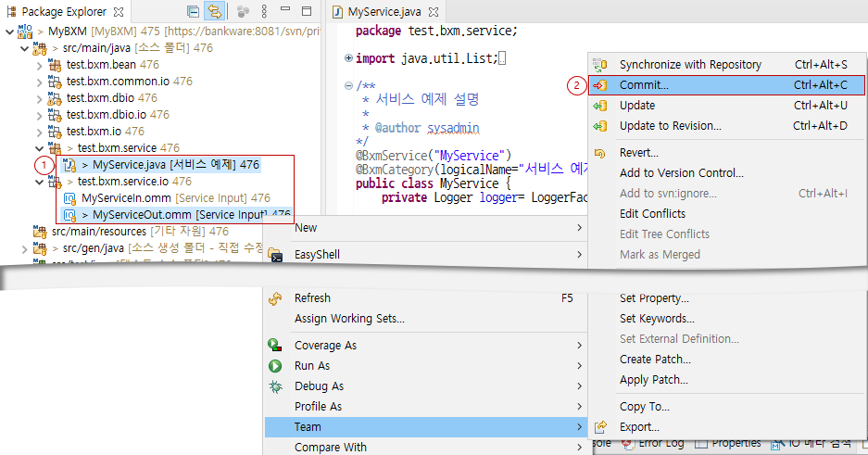Screen dimensions: 868x455
Task: Expand the test.bxm.bean package
Action: [x=39, y=66]
